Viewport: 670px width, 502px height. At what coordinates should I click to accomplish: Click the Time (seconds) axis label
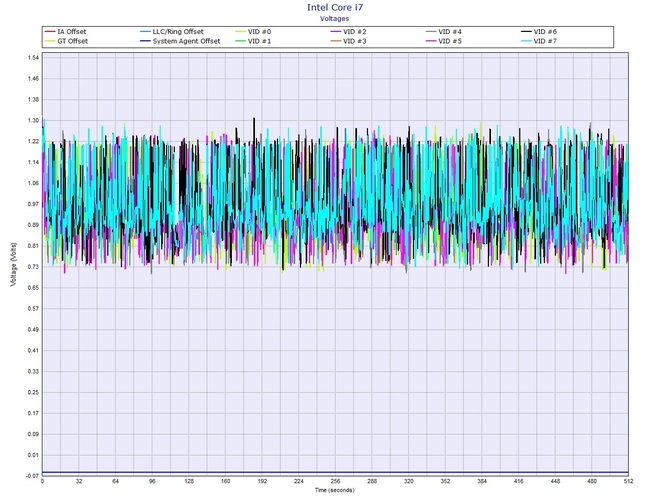pos(335,490)
